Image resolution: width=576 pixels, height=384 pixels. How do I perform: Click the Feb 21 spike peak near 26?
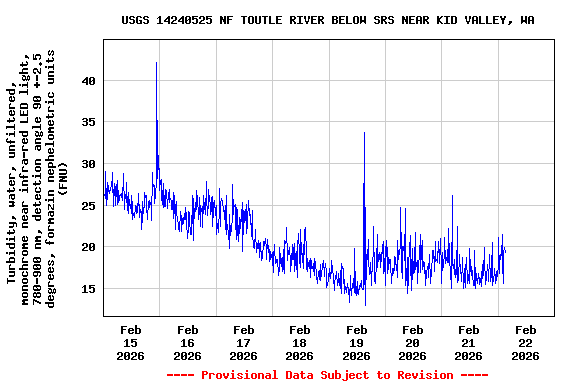click(452, 196)
